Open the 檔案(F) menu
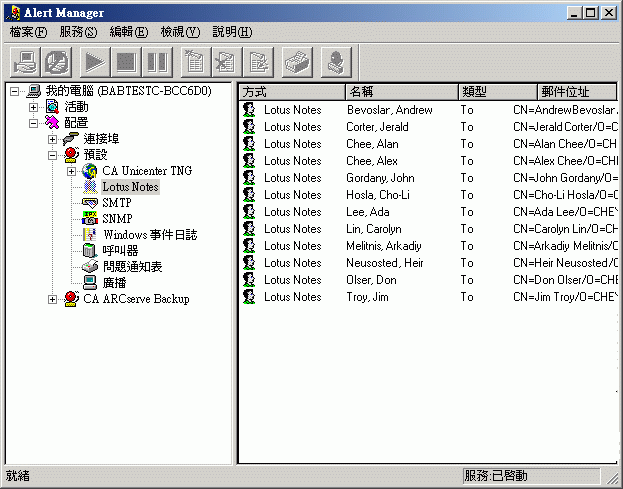The width and height of the screenshot is (623, 489). tap(28, 32)
